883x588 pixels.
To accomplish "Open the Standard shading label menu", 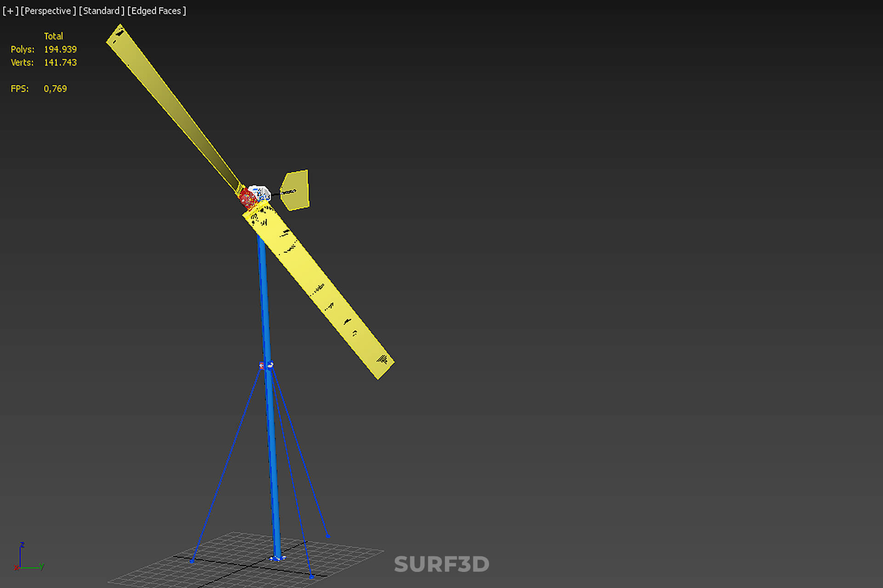I will (x=101, y=11).
